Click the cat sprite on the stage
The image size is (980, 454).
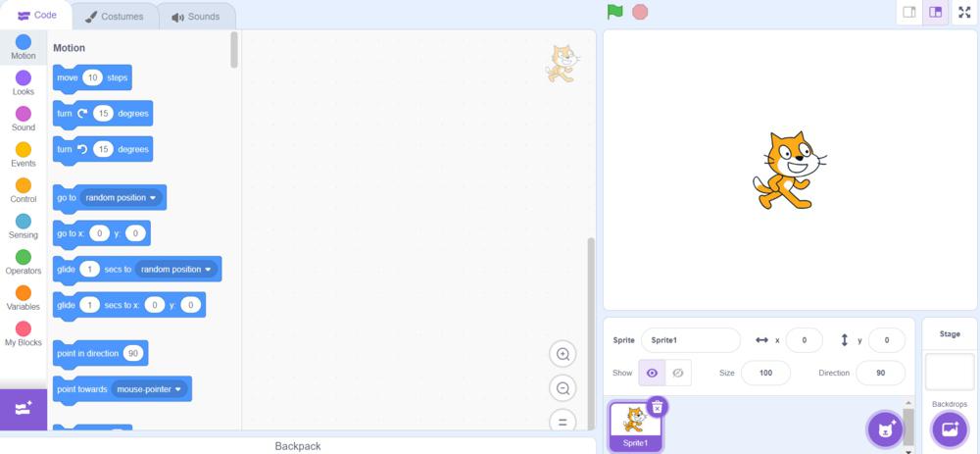[x=788, y=170]
